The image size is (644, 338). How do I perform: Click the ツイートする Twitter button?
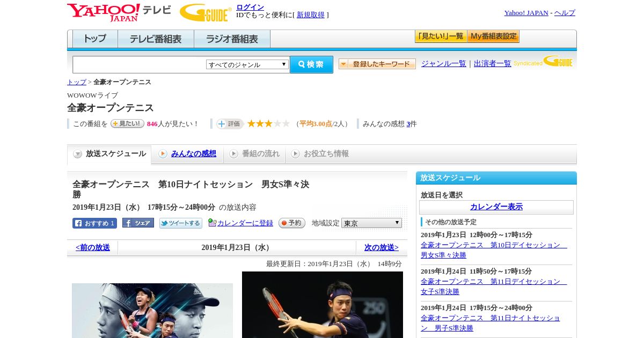pos(180,223)
